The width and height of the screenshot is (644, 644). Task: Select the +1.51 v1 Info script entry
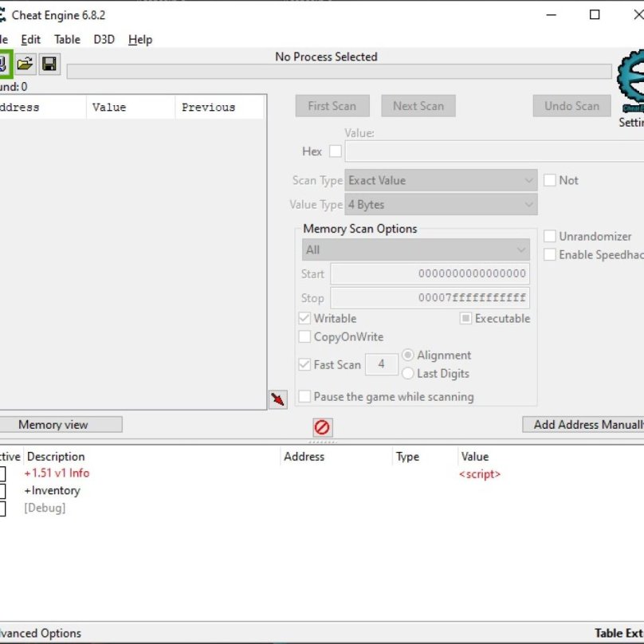(57, 473)
